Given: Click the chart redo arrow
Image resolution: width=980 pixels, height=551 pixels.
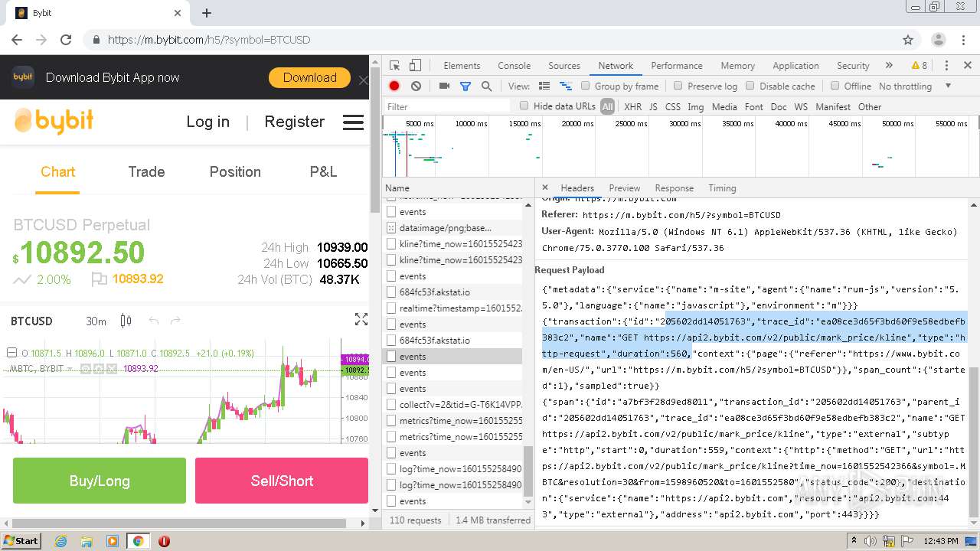Looking at the screenshot, I should coord(175,321).
